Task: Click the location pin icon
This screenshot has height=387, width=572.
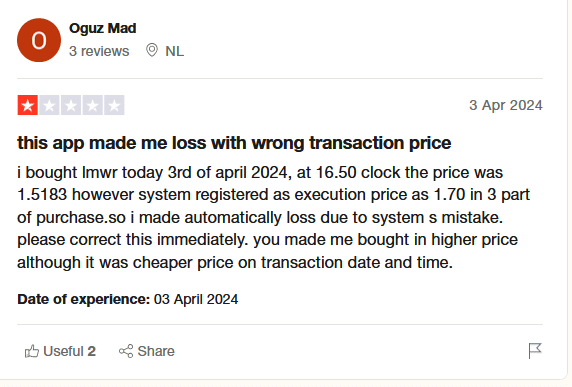Action: point(152,50)
